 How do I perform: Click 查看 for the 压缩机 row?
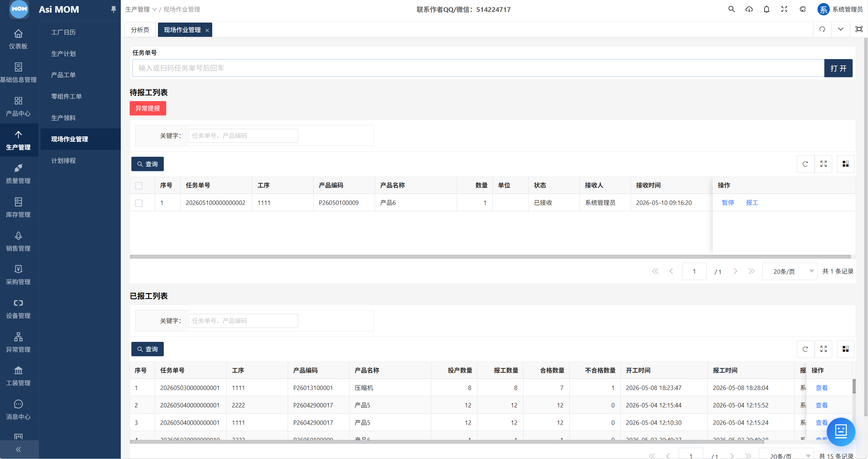click(822, 388)
